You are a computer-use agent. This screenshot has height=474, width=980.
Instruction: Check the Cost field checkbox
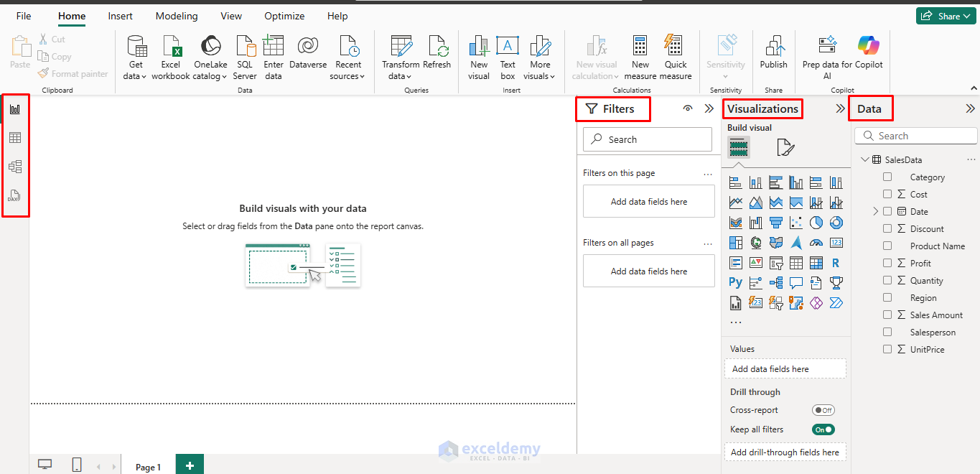[x=887, y=195]
